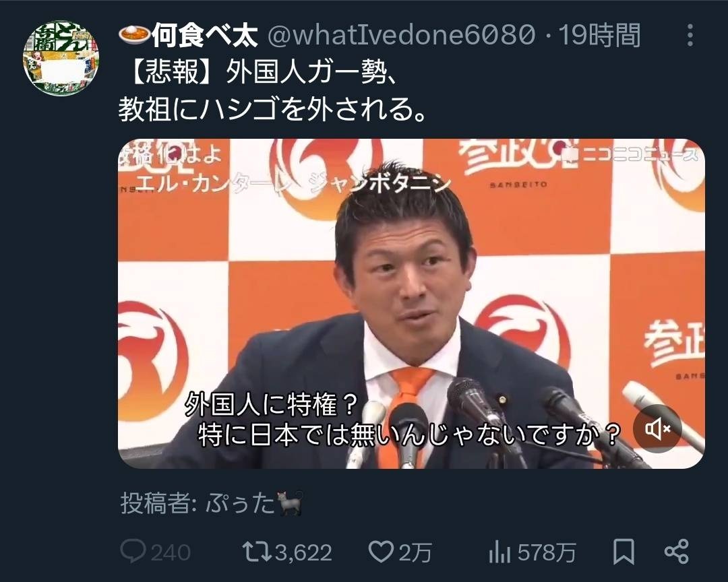728x582 pixels.
Task: Bookmark this tweet
Action: [624, 552]
